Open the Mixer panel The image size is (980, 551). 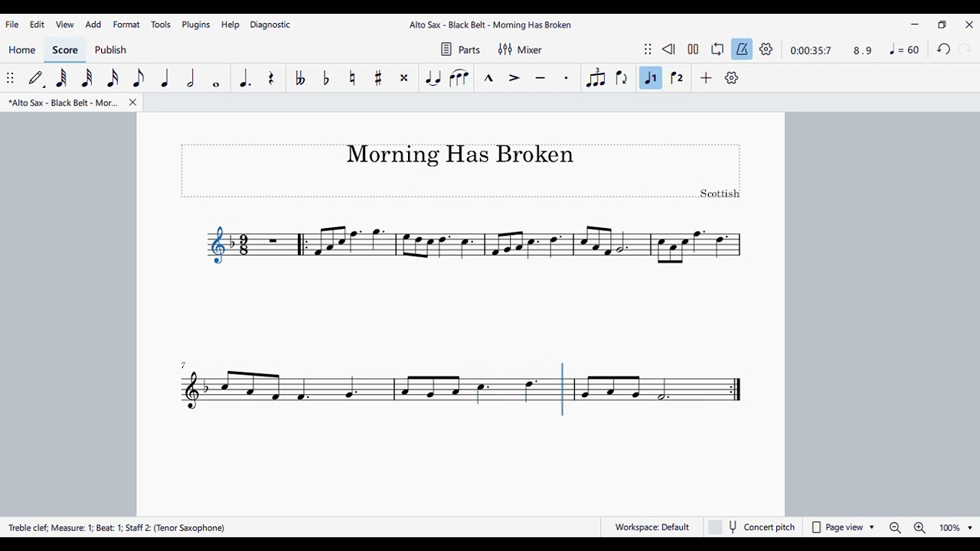tap(520, 50)
